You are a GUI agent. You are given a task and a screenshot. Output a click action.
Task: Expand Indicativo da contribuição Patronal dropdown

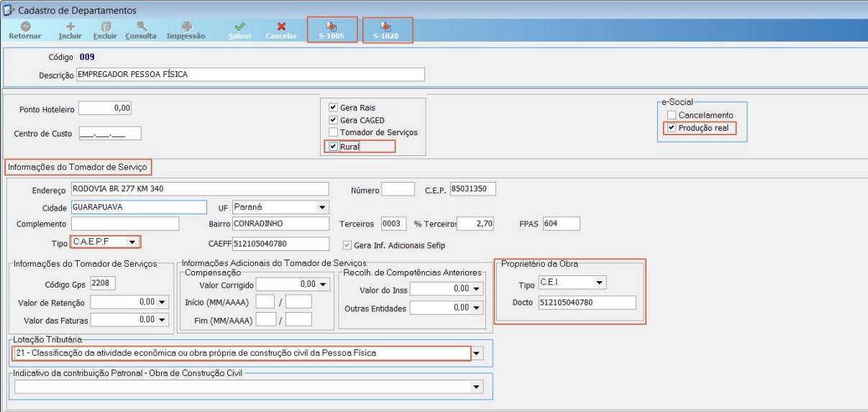pos(477,387)
